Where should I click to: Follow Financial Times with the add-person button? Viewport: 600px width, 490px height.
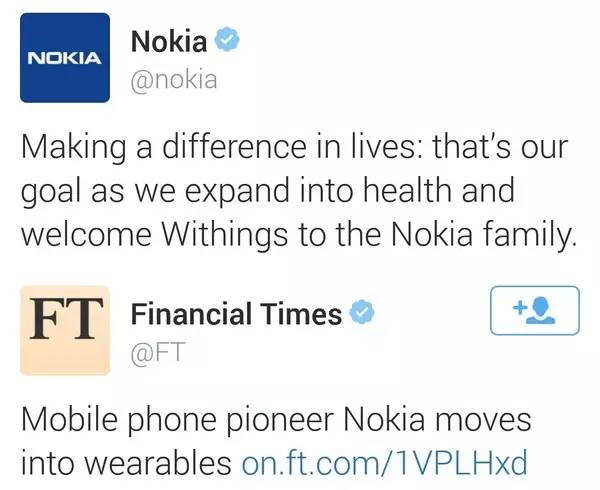[535, 311]
